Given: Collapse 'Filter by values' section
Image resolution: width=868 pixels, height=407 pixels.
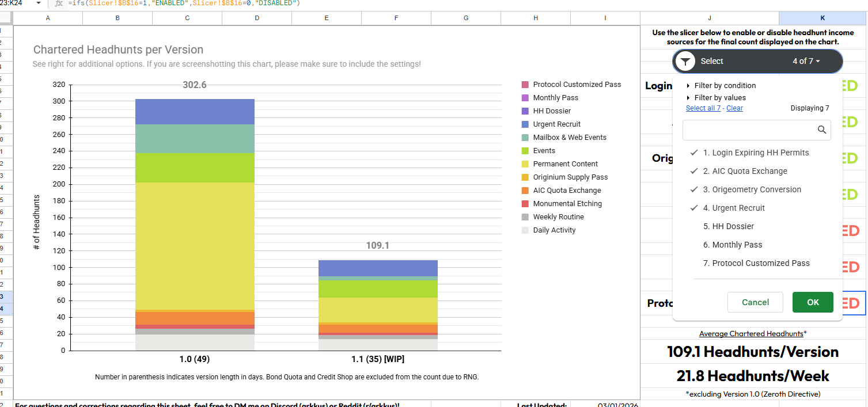Looking at the screenshot, I should tap(716, 97).
